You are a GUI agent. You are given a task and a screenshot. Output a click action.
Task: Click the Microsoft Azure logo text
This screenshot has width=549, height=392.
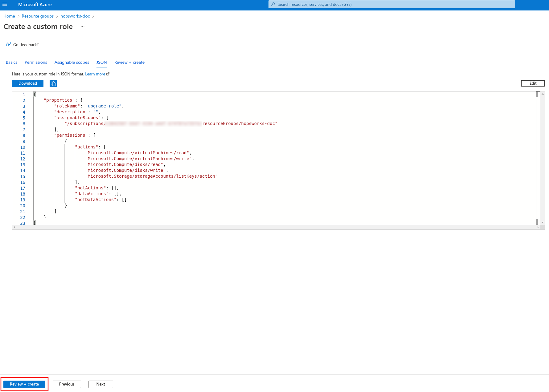tap(35, 5)
